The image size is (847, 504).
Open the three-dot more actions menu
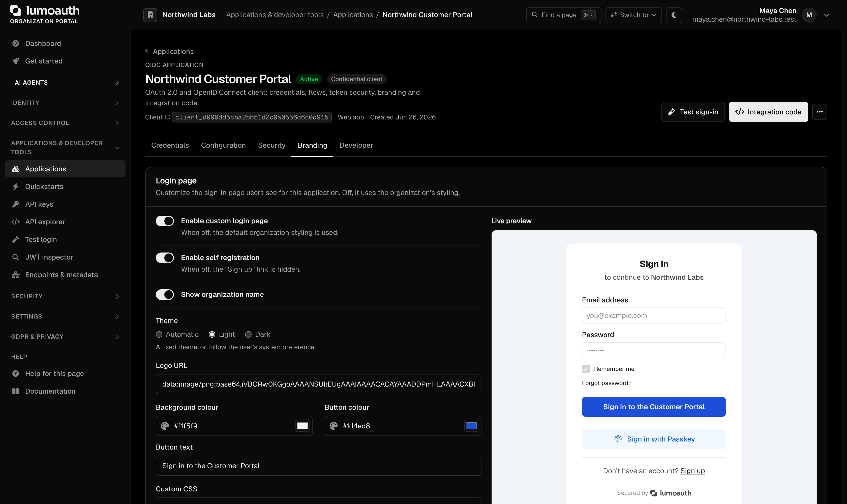pyautogui.click(x=820, y=112)
